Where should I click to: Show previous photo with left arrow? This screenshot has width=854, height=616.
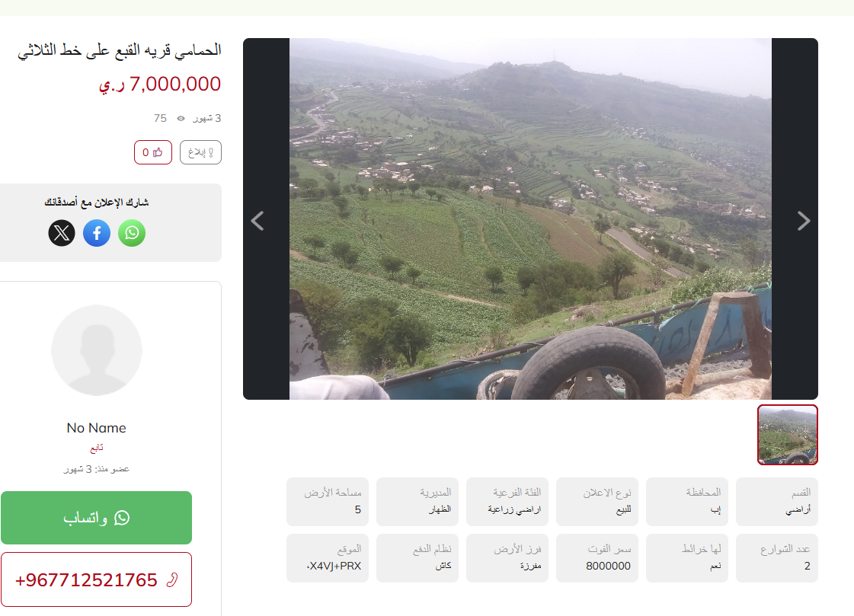[257, 221]
